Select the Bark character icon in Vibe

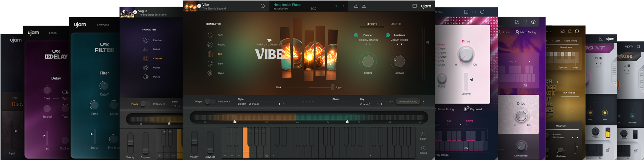(x=210, y=64)
